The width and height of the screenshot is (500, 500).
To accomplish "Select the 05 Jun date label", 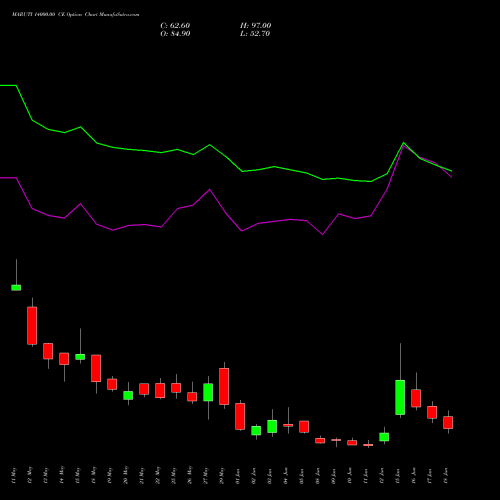I will point(302,476).
